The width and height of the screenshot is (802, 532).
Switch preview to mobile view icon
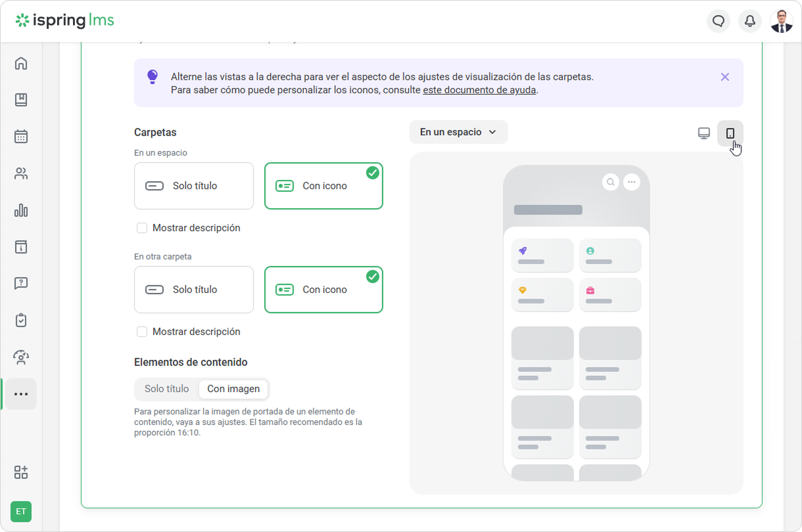pos(730,133)
